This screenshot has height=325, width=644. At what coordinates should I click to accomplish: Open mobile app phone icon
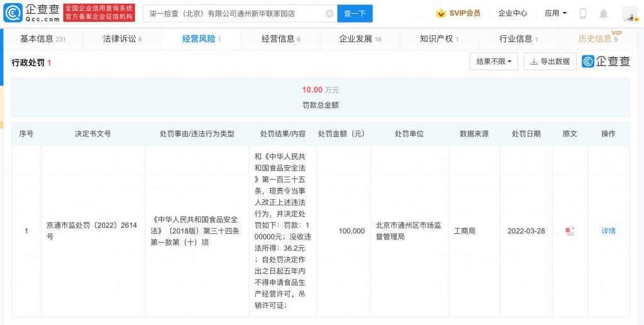coord(582,13)
